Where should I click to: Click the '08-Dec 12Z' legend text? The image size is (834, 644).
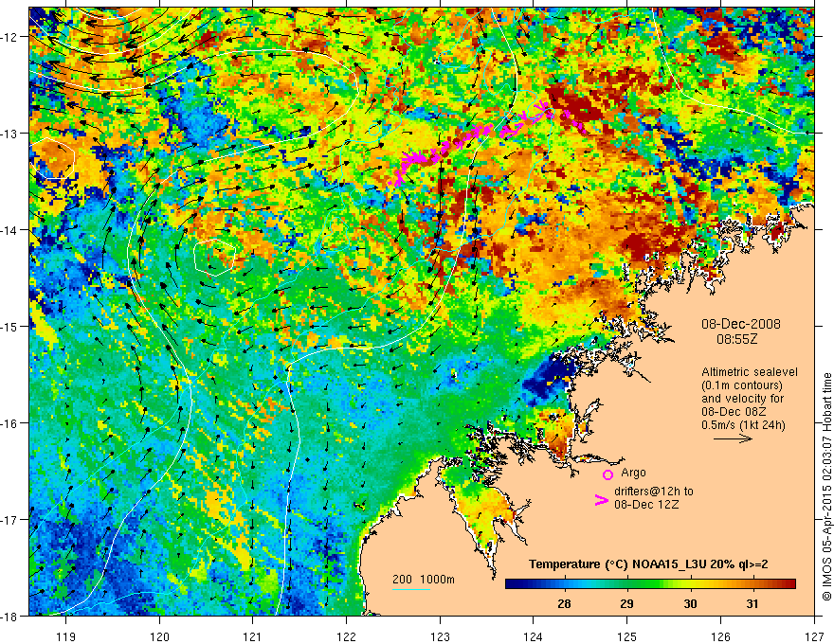point(646,505)
